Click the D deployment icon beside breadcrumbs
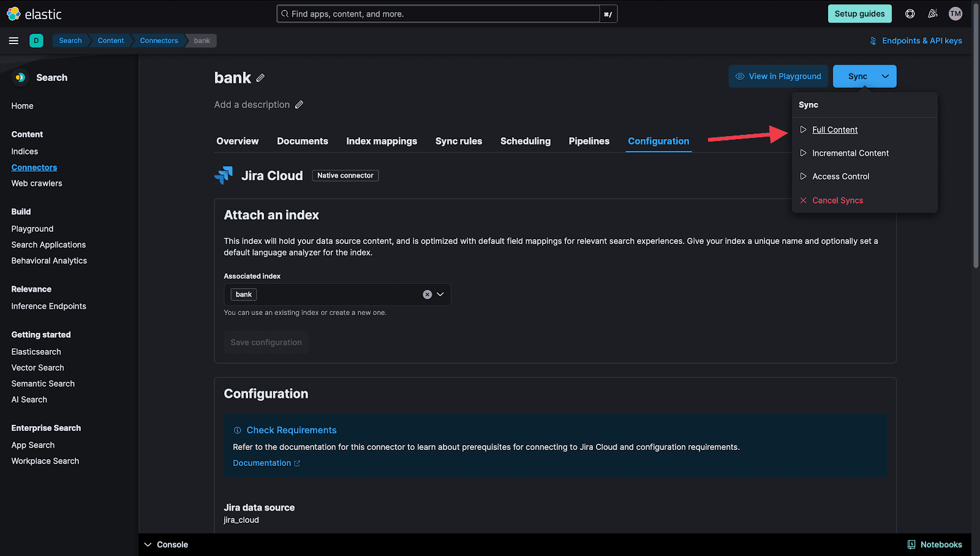Viewport: 980px width, 556px height. (36, 40)
